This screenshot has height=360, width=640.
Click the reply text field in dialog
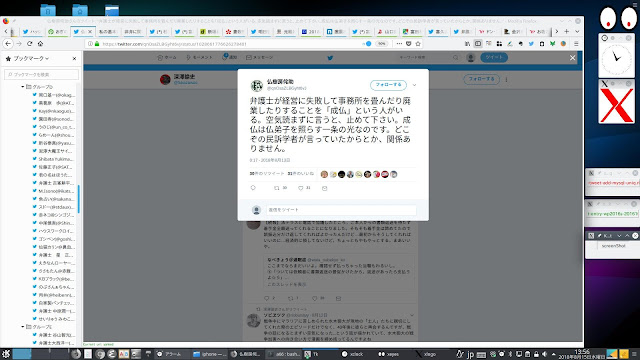(341, 210)
